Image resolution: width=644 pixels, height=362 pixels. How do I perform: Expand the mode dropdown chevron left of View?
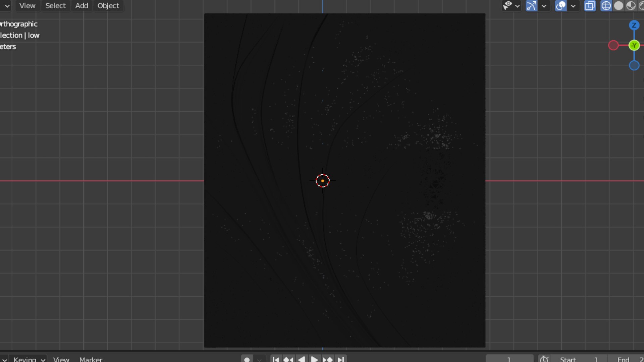click(x=7, y=6)
